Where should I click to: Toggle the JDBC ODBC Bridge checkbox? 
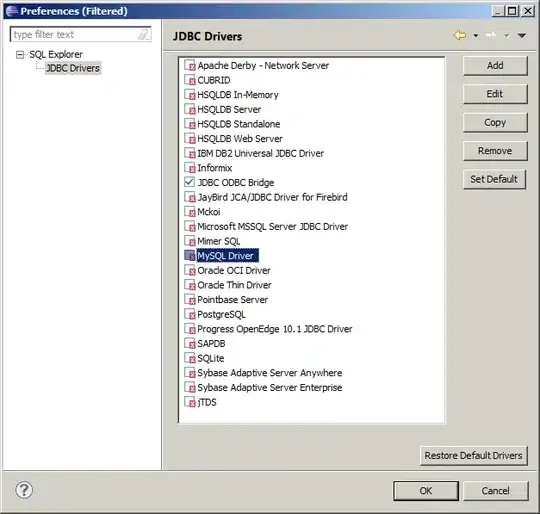coord(189,182)
